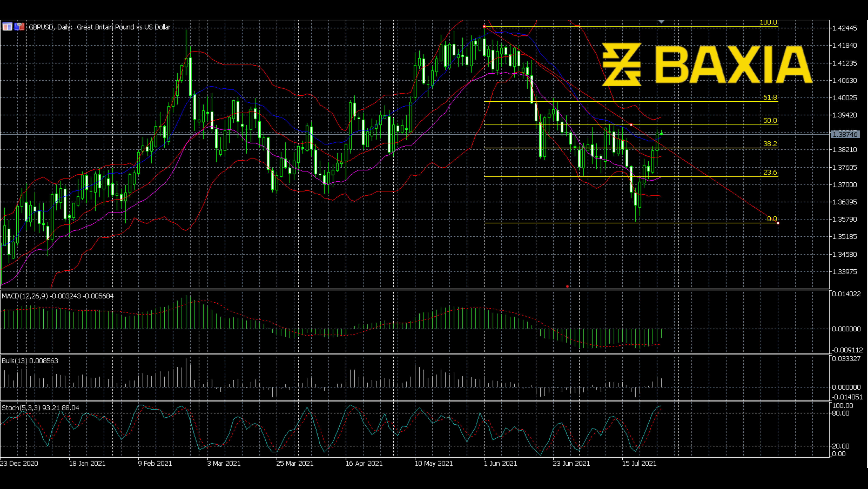
Task: Click the Stoch(5,3,3) indicator label
Action: 40,408
